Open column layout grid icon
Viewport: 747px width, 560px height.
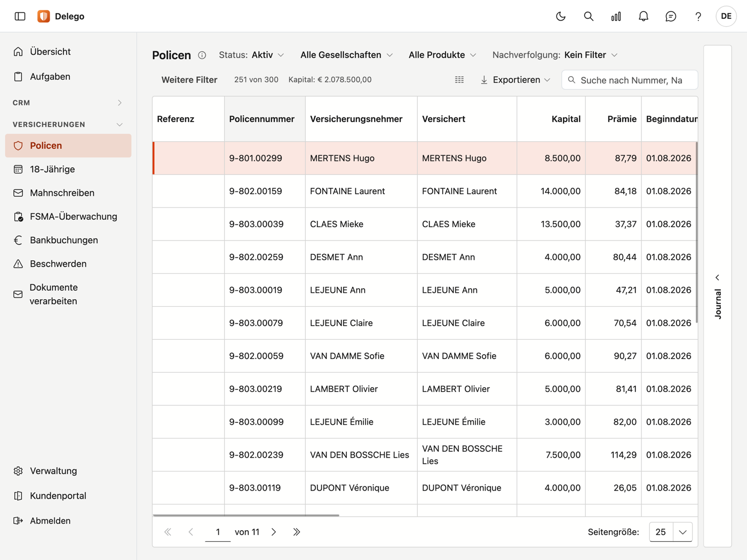459,80
